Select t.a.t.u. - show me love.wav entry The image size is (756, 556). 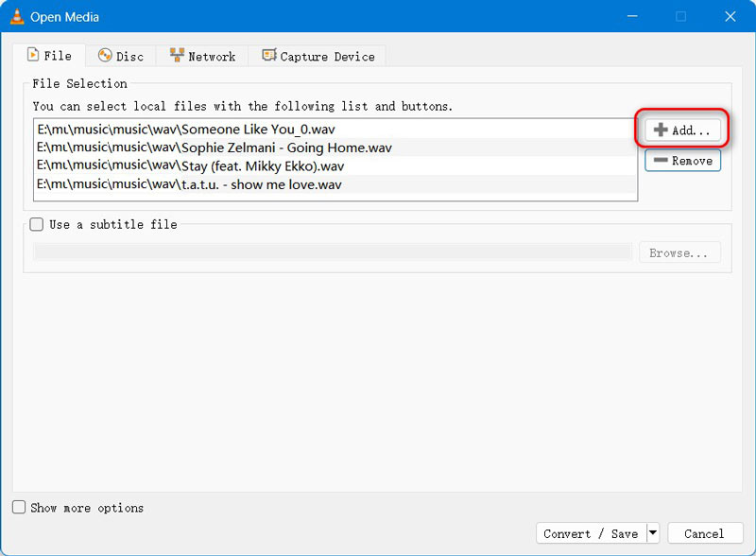coord(335,184)
